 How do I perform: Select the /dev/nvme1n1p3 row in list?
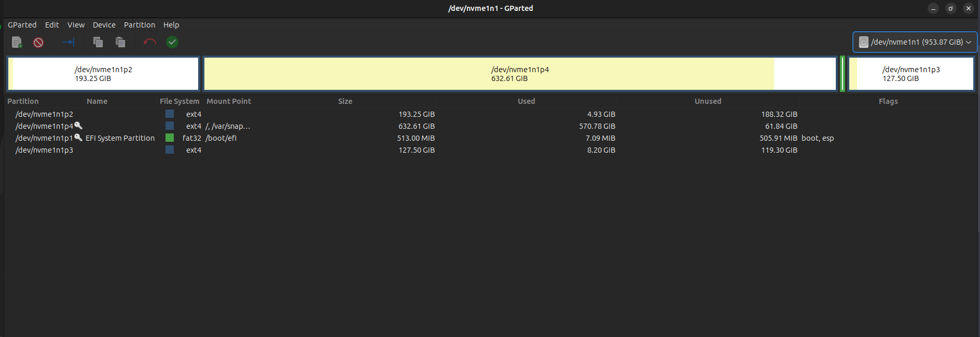pos(491,150)
